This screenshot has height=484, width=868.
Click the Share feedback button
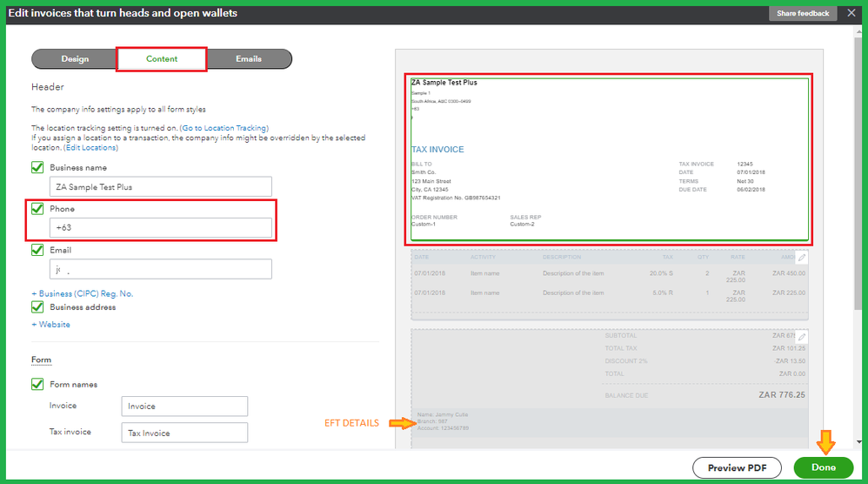click(x=803, y=13)
